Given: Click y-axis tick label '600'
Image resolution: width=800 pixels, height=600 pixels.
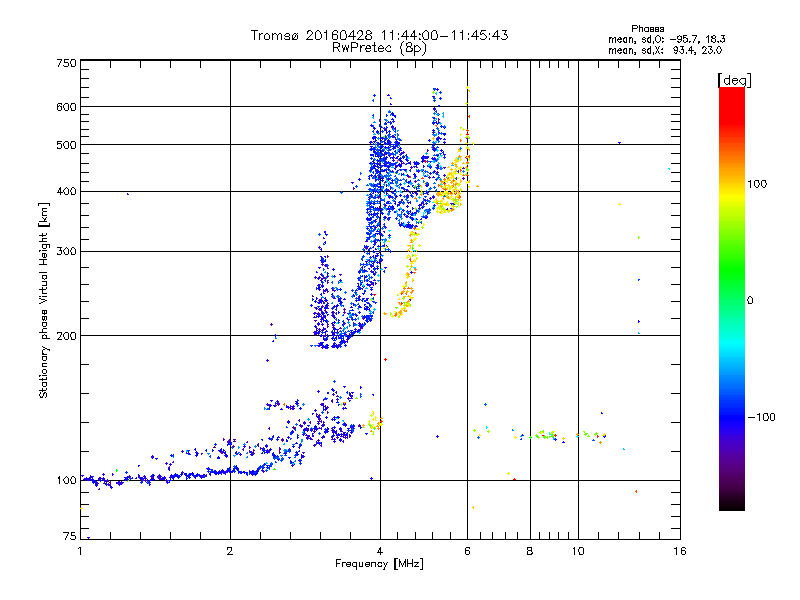Looking at the screenshot, I should pyautogui.click(x=66, y=107).
